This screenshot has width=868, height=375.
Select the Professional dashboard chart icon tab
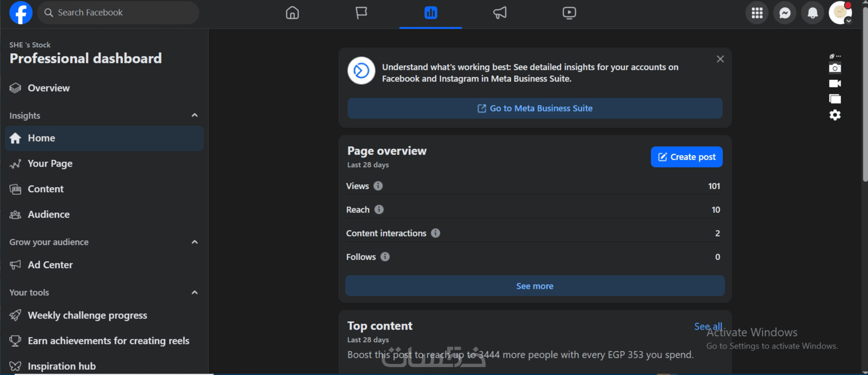[x=431, y=12]
